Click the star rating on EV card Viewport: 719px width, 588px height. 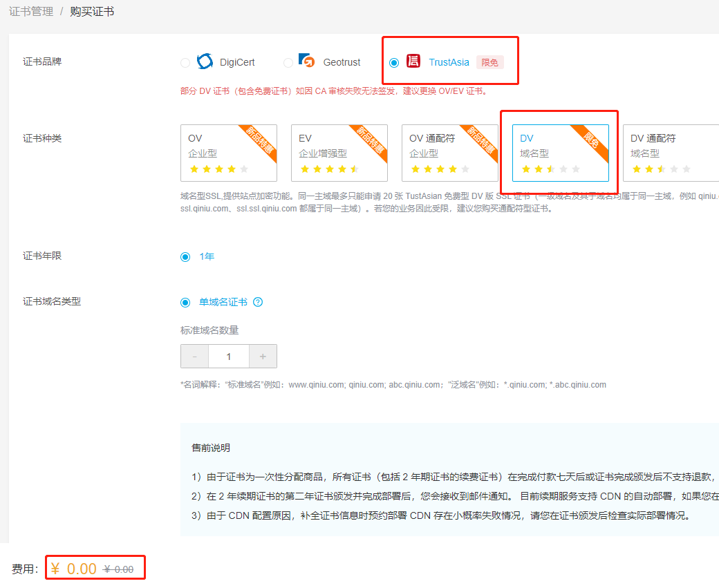330,169
